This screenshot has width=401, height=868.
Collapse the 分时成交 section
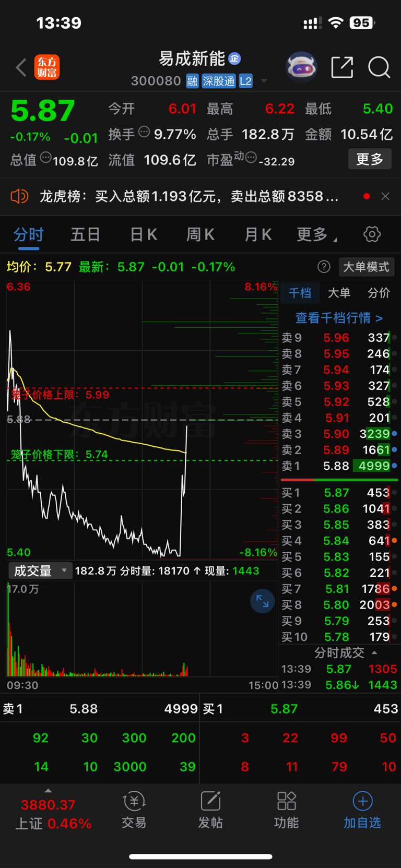point(345,652)
